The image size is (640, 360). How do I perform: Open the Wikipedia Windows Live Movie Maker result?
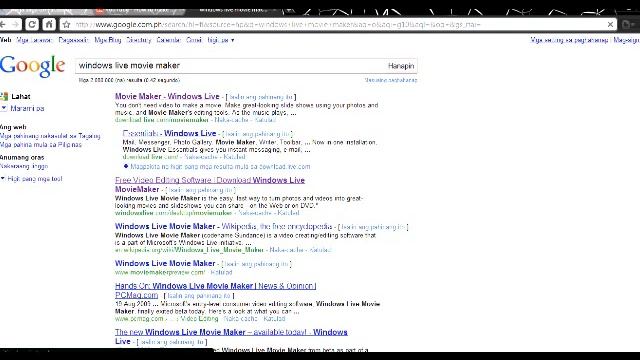(x=223, y=227)
